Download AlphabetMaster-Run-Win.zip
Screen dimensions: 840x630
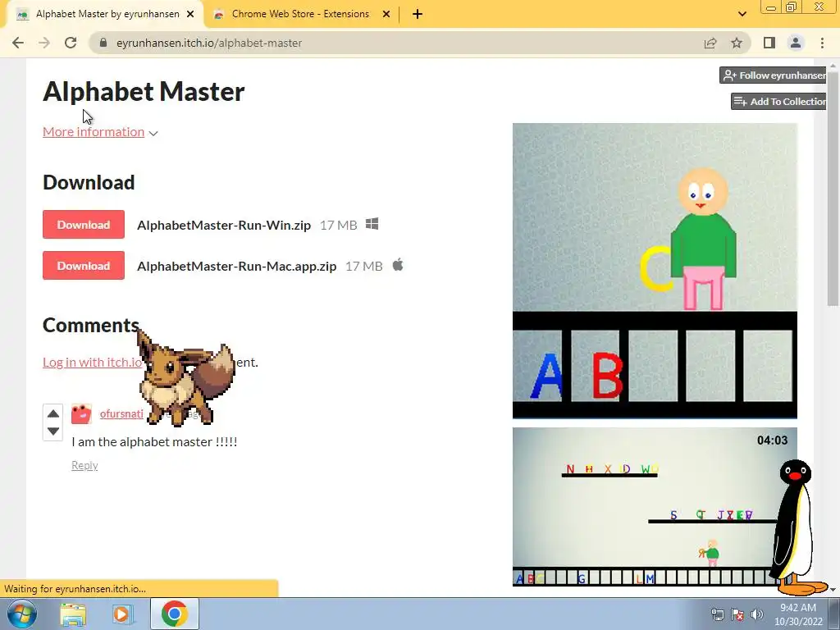click(x=84, y=225)
